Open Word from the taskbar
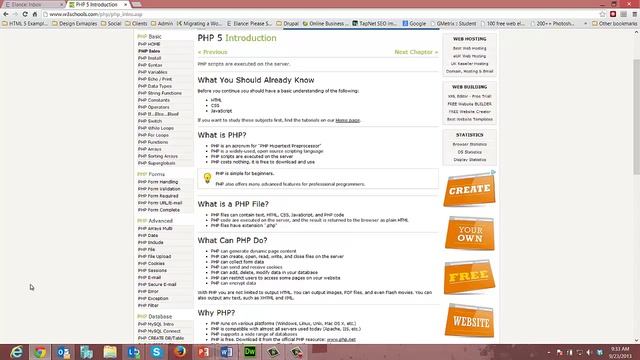The height and width of the screenshot is (360, 640). [227, 352]
